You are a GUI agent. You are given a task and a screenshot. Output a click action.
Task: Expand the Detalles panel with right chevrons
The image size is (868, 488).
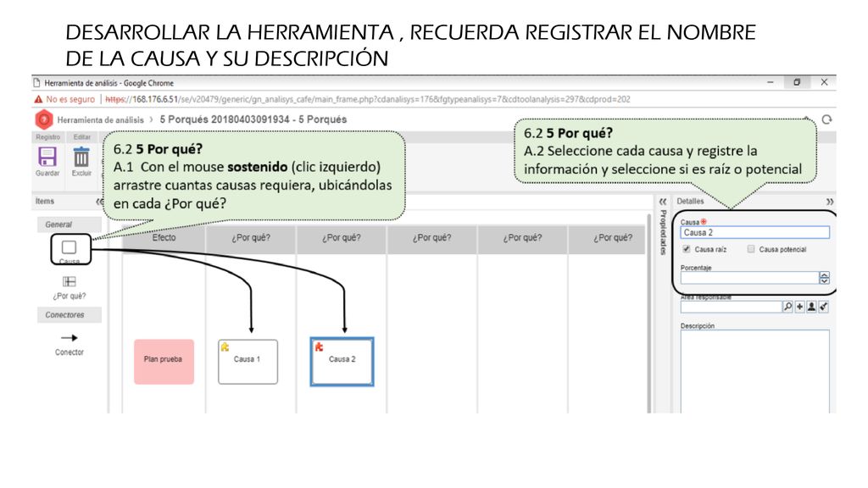(830, 202)
